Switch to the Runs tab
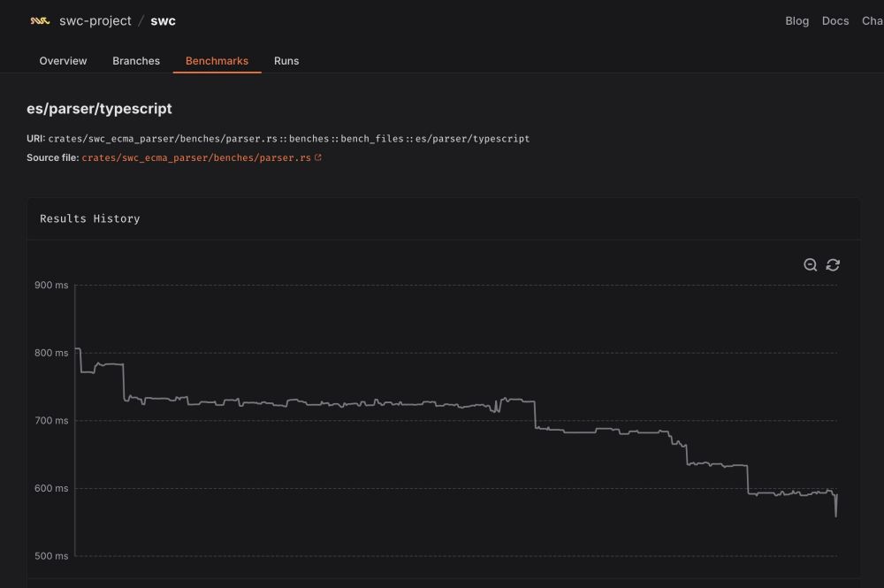The image size is (884, 588). coord(286,61)
